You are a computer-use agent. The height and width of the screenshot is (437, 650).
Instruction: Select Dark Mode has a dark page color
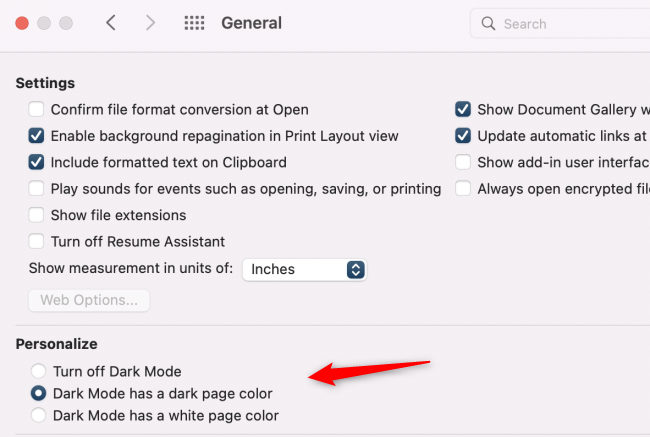[x=39, y=393]
